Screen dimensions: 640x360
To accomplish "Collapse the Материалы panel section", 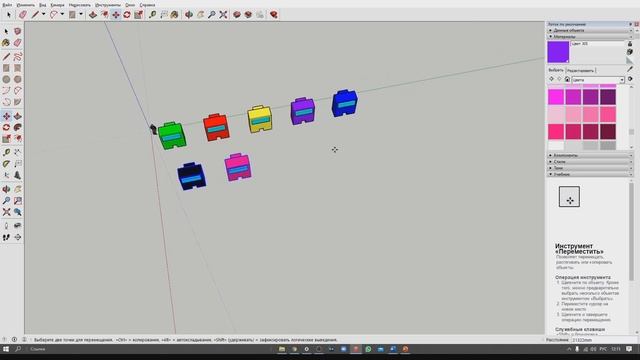I will 590,37.
